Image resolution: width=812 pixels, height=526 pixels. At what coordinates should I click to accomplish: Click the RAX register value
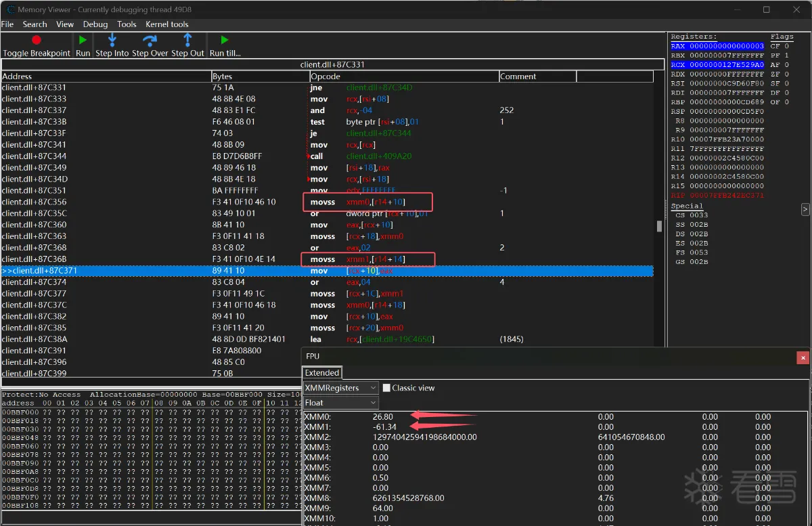click(727, 46)
